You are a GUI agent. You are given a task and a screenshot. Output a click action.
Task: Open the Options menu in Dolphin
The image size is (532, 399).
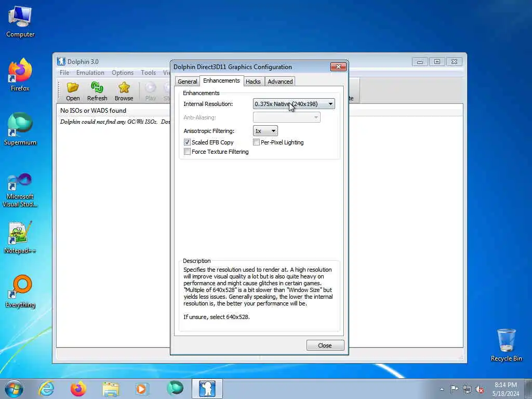coord(123,73)
